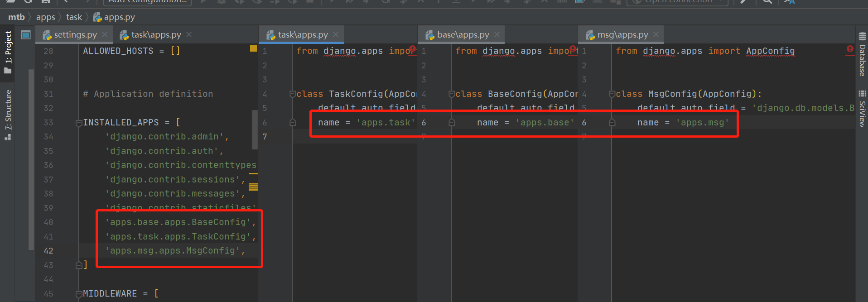The height and width of the screenshot is (302, 868).
Task: Click the name = 'apps.msg' line
Action: click(x=683, y=123)
